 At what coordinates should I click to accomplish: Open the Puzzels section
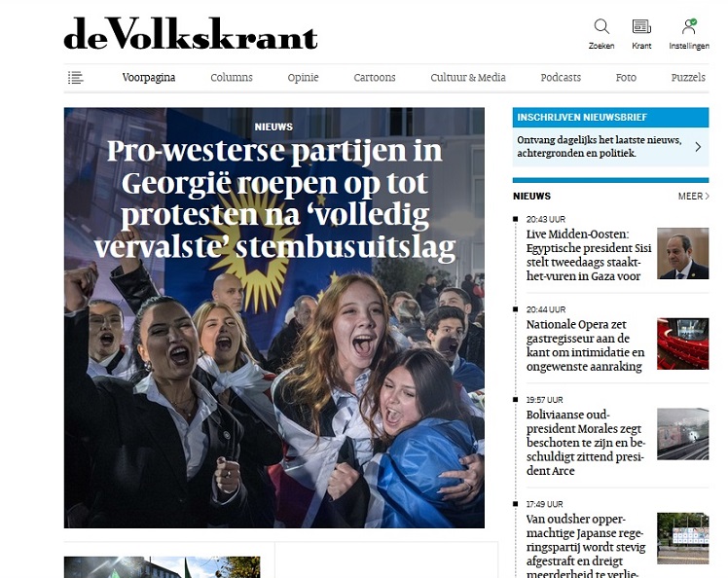coord(688,78)
